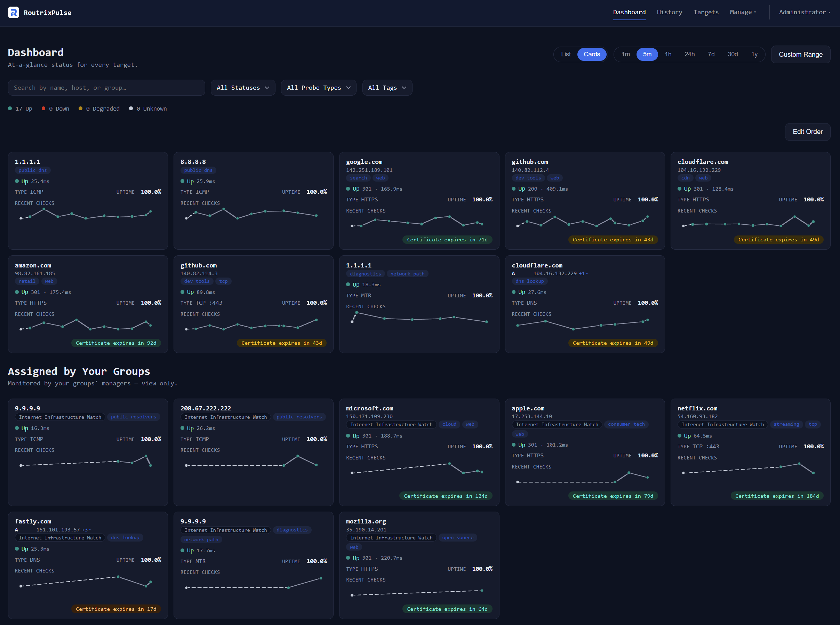Open the History nav tab
This screenshot has height=625, width=840.
coord(669,12)
